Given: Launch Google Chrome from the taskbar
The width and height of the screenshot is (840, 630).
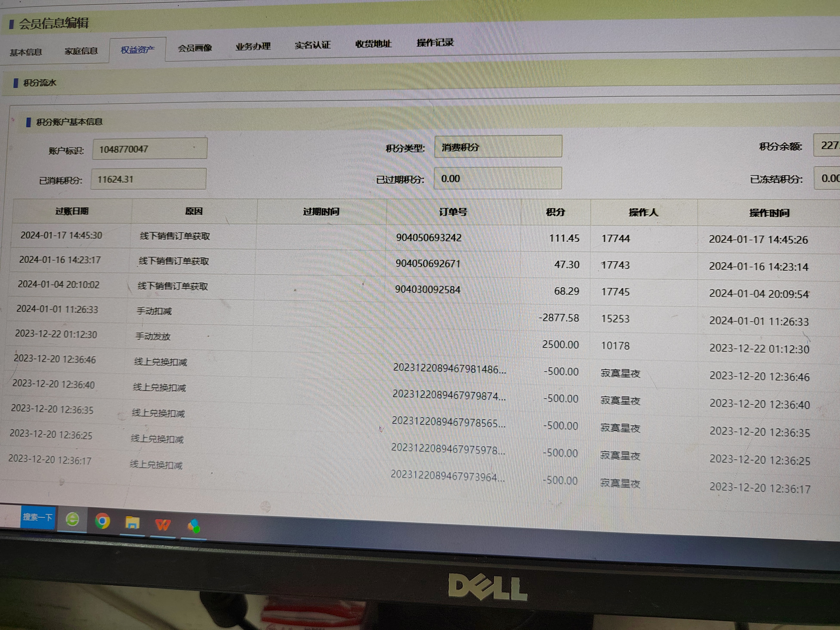Looking at the screenshot, I should point(102,521).
